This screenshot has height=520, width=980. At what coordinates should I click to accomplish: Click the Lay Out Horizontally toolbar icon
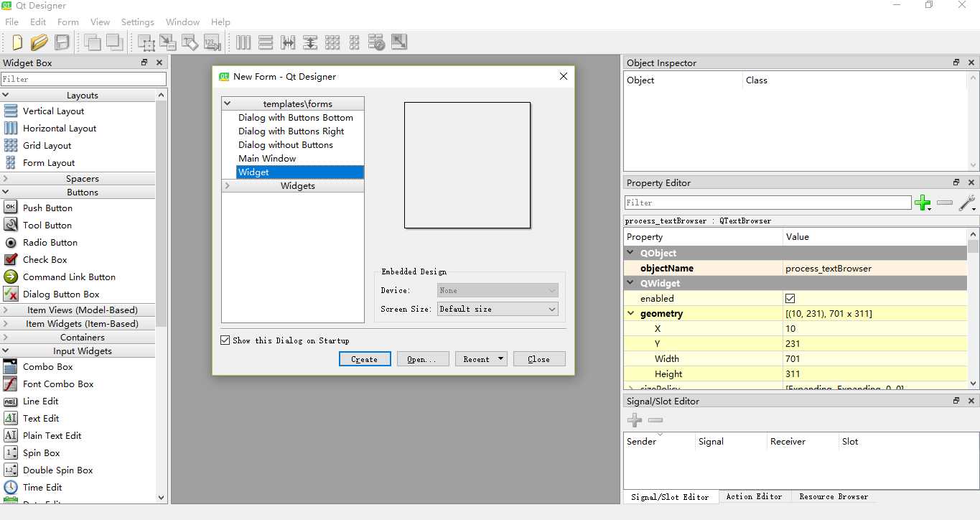point(243,42)
